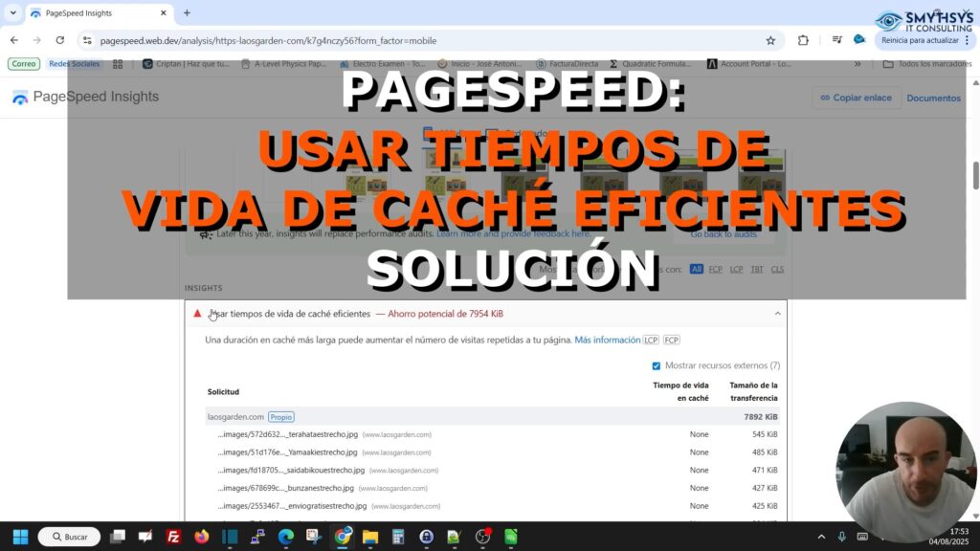Open Snipping Tool from the taskbar

(x=314, y=537)
